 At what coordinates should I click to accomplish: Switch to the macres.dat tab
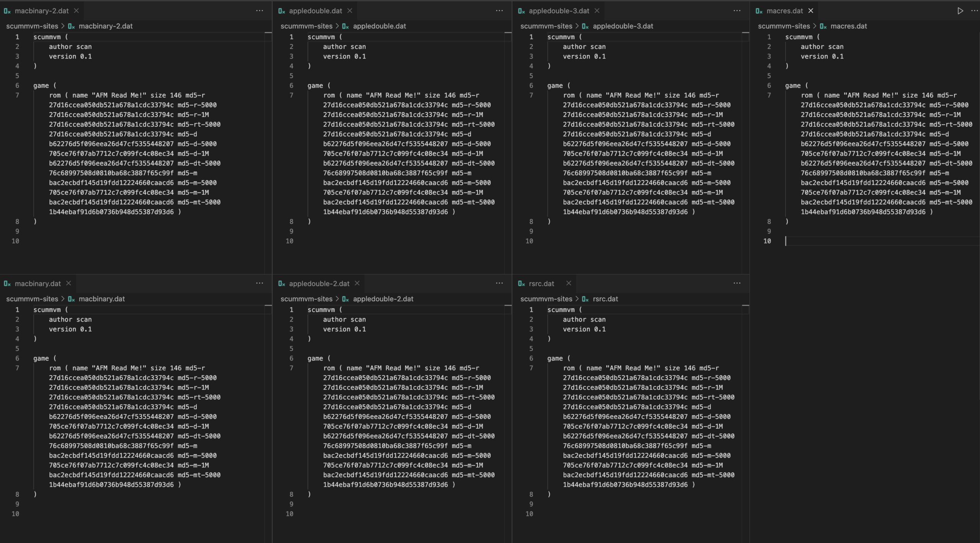pyautogui.click(x=784, y=11)
